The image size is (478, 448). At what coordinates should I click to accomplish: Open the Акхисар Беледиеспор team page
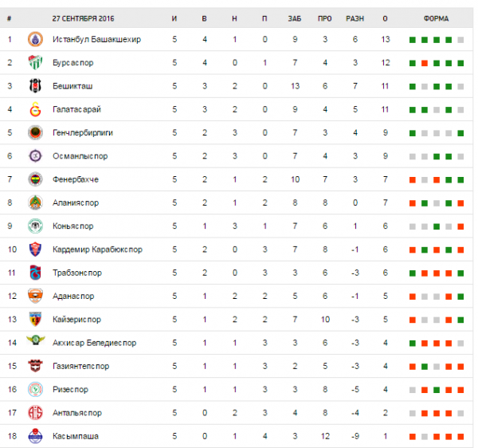tap(94, 343)
